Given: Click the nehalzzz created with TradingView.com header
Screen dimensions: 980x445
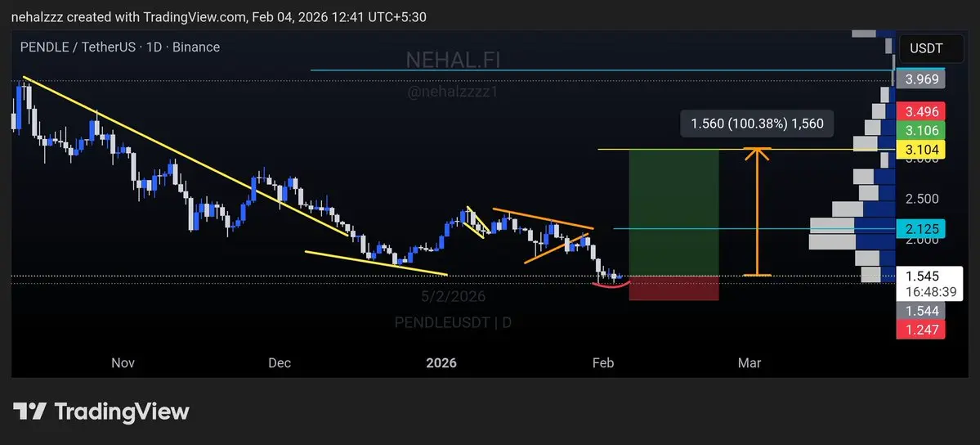Looking at the screenshot, I should (219, 17).
